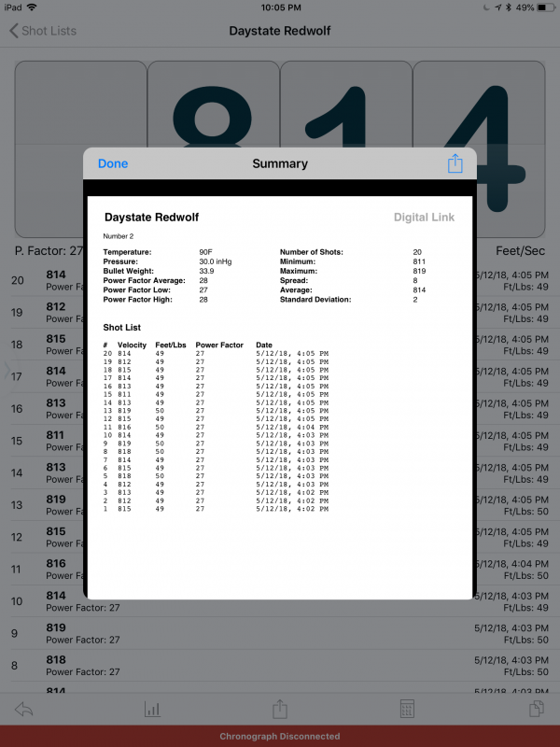
Task: Tap the Number of Shots label
Action: (x=312, y=252)
